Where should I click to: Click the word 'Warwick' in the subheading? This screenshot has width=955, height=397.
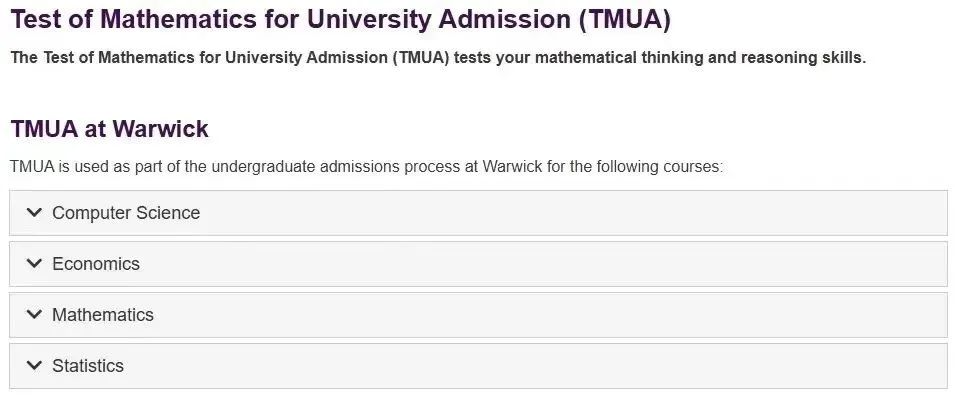pos(161,129)
